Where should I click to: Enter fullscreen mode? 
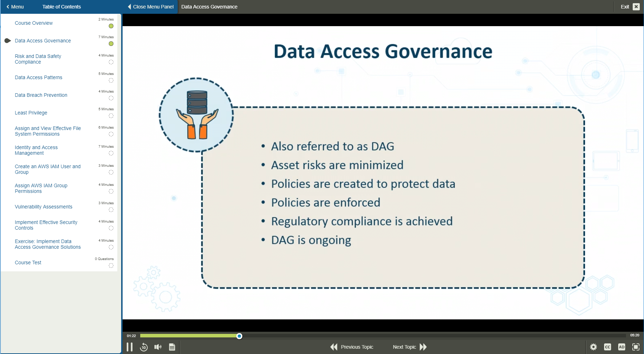(636, 347)
